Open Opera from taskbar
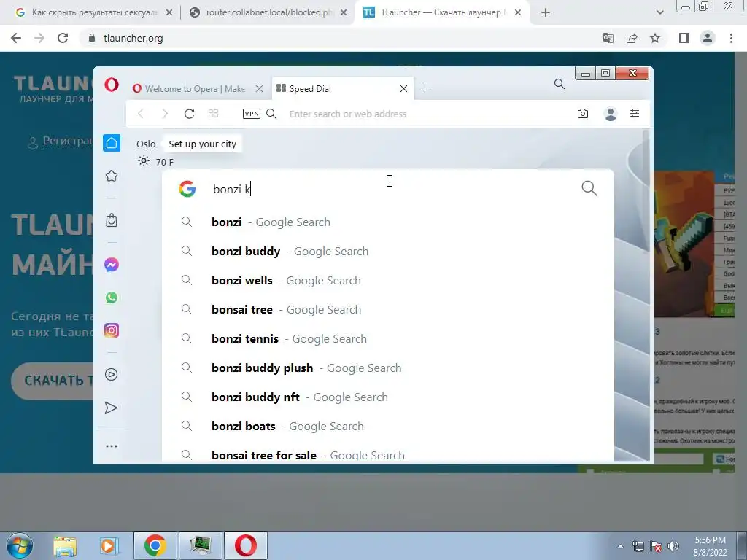Image resolution: width=747 pixels, height=560 pixels. [245, 545]
